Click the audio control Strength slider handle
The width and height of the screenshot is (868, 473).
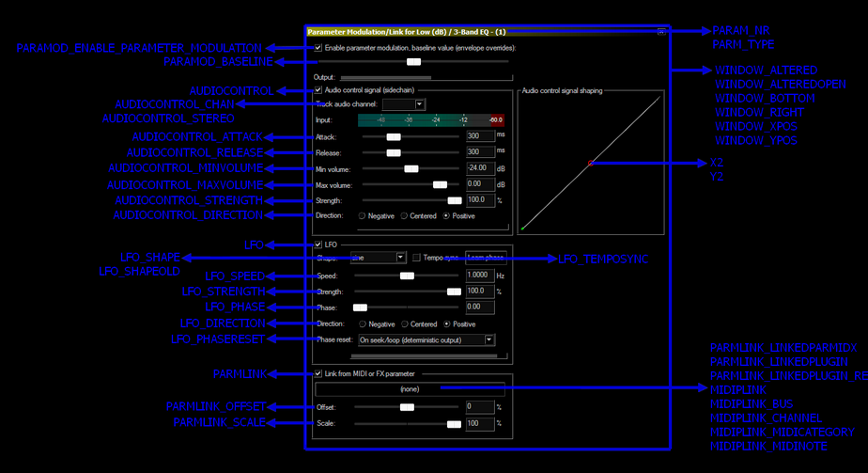click(x=455, y=200)
